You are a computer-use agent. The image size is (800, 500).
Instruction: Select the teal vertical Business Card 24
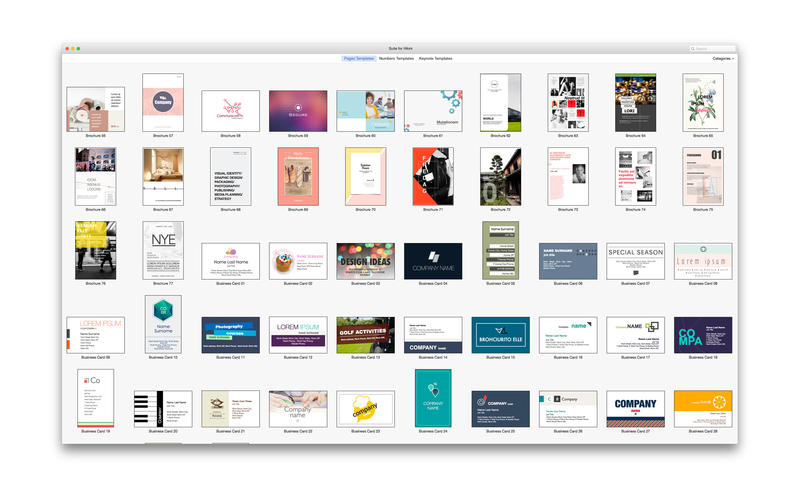[433, 398]
